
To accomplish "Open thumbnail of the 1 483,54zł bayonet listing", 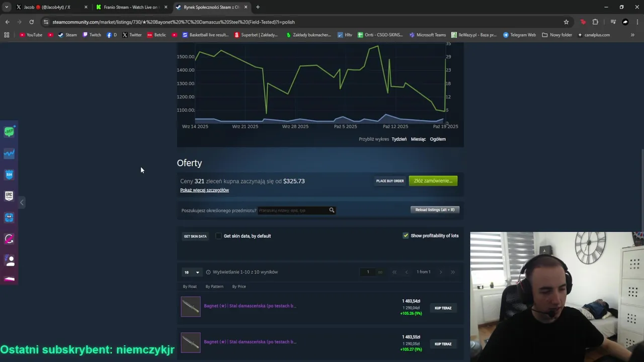I will pyautogui.click(x=191, y=307).
